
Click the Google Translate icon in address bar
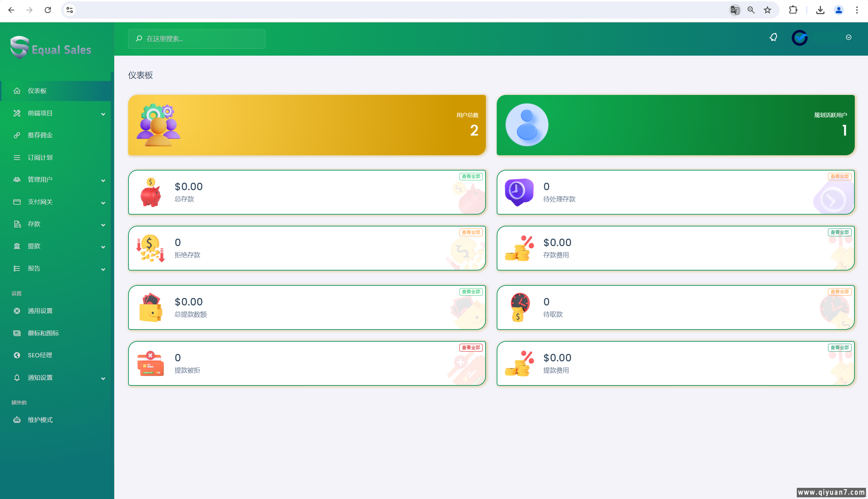(734, 10)
